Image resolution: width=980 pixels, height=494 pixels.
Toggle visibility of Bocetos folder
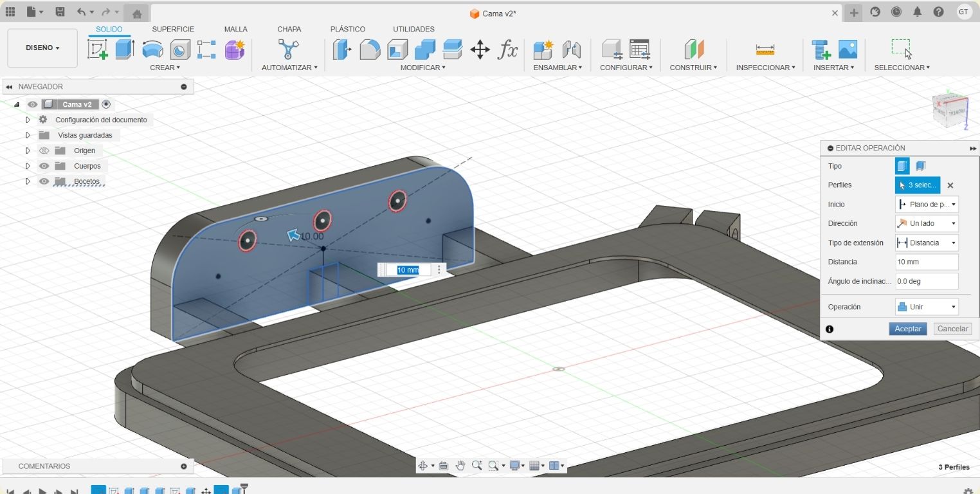(44, 181)
